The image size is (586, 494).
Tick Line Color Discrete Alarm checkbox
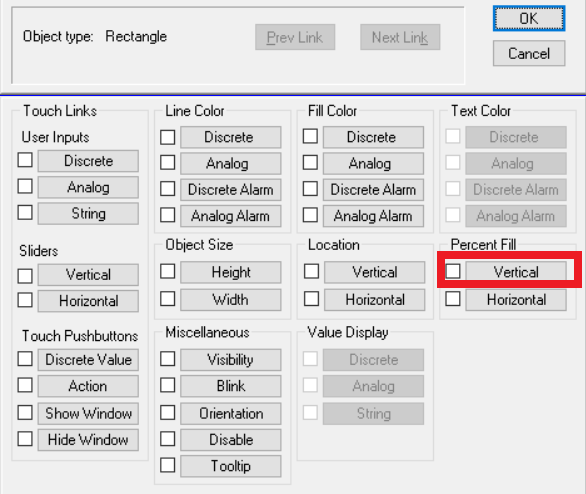[167, 189]
